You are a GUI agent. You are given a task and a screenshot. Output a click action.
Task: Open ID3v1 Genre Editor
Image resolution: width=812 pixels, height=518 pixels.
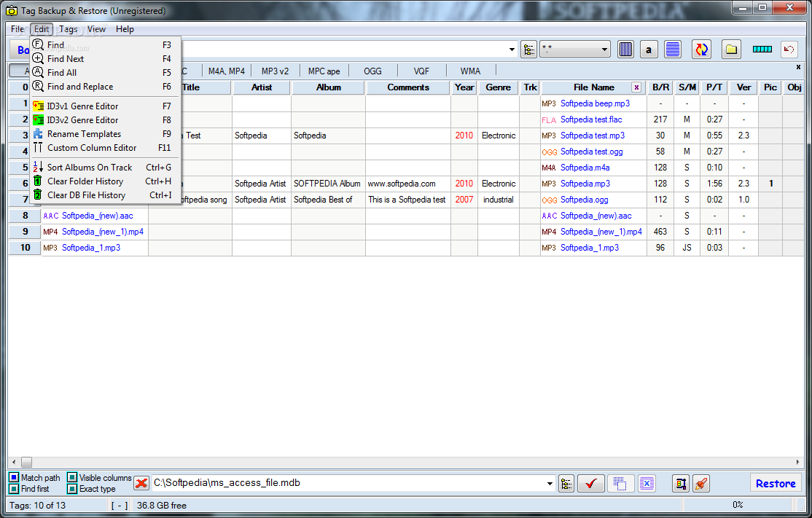click(x=105, y=106)
